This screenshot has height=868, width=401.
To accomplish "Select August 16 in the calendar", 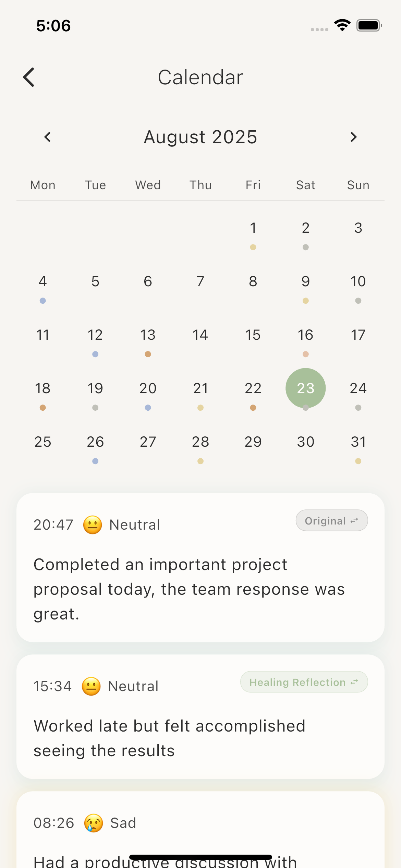I will (305, 335).
